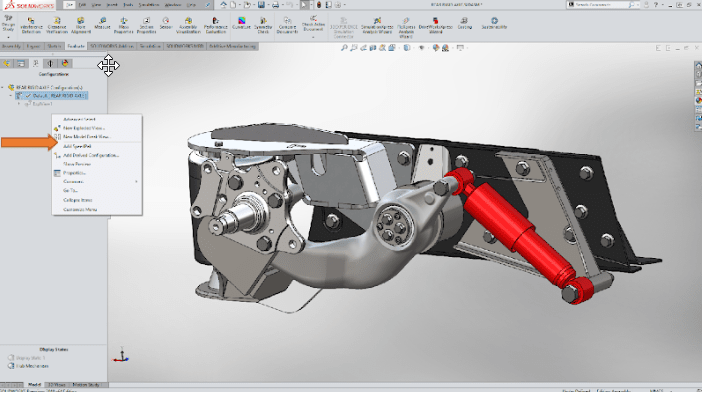Switch to SOLIDWORKS Add-Ins tab

click(112, 46)
